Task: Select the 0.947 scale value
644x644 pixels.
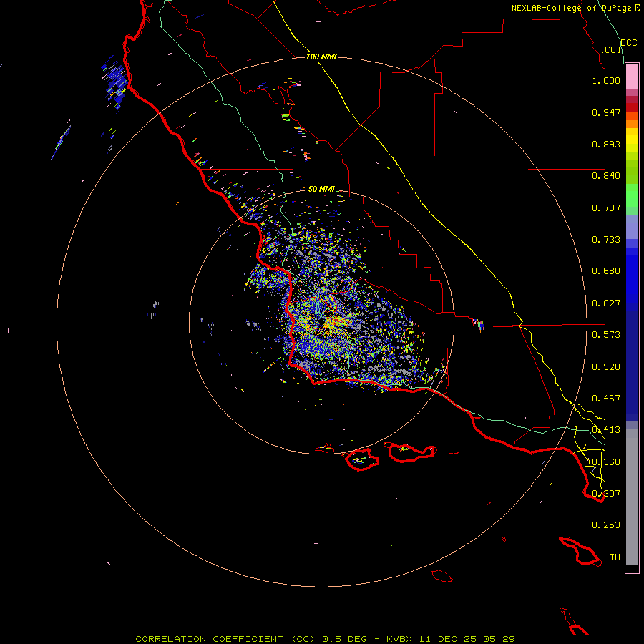Action: pyautogui.click(x=606, y=112)
